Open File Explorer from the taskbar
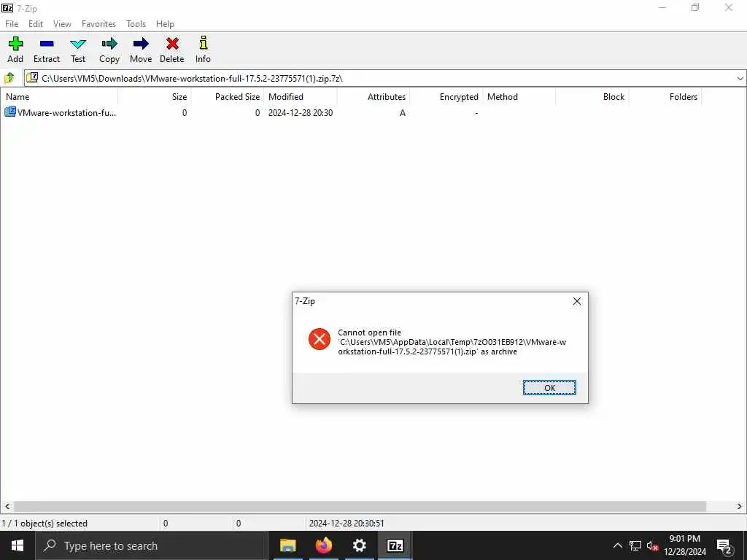This screenshot has height=560, width=747. tap(287, 545)
